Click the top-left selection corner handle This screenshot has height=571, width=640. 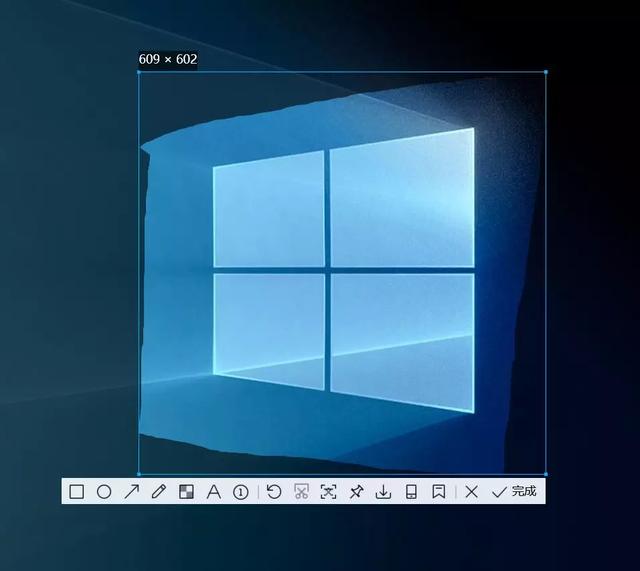139,72
